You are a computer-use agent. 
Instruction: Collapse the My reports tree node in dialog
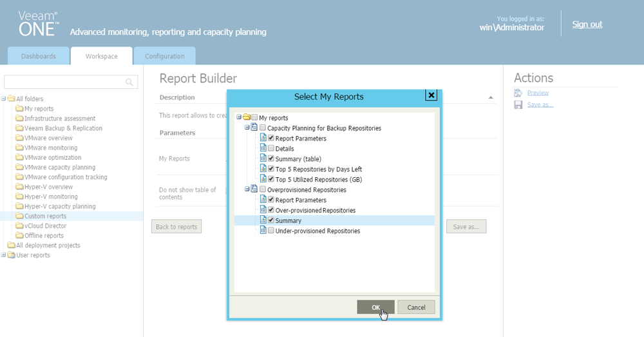239,118
